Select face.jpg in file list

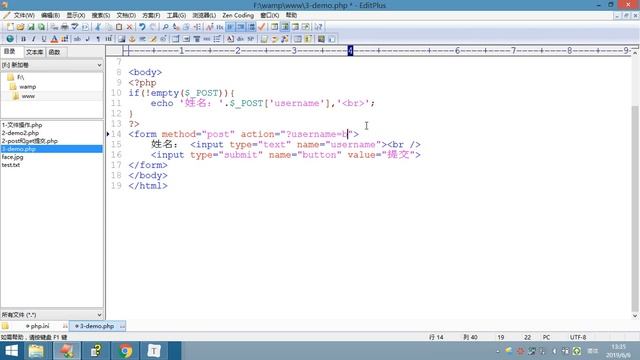[x=13, y=157]
